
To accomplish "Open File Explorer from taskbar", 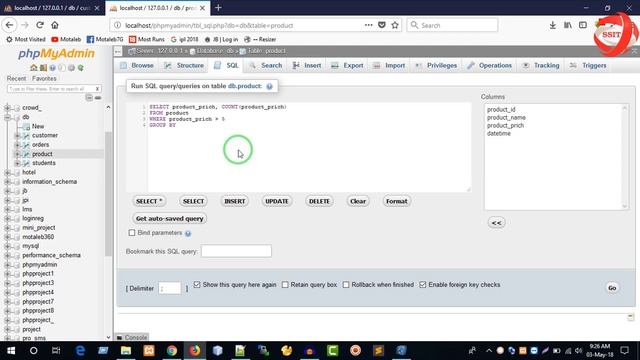I will [126, 351].
